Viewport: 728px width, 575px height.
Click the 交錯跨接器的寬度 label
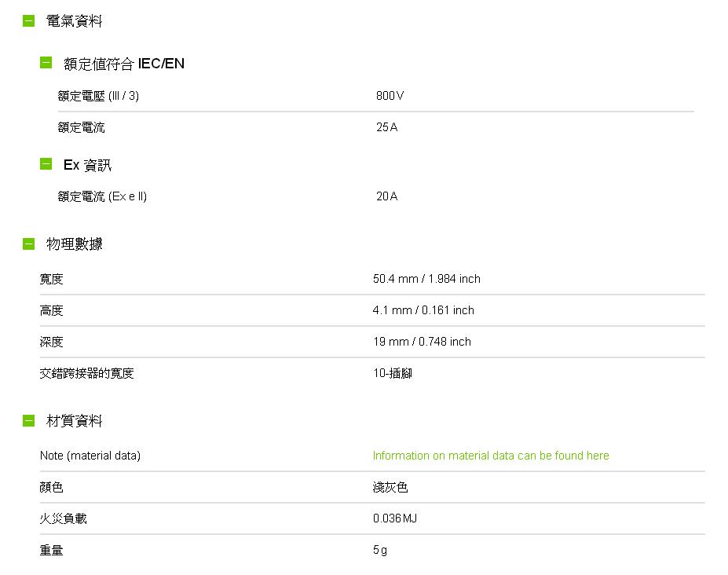point(87,373)
